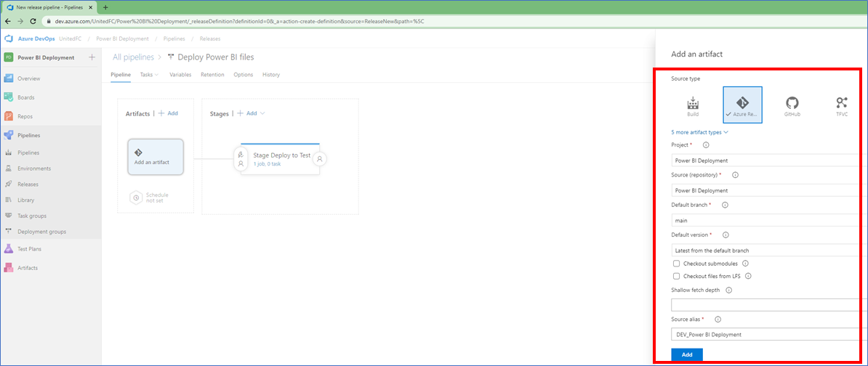
Task: Reload the page with browser refresh button
Action: pyautogui.click(x=33, y=21)
